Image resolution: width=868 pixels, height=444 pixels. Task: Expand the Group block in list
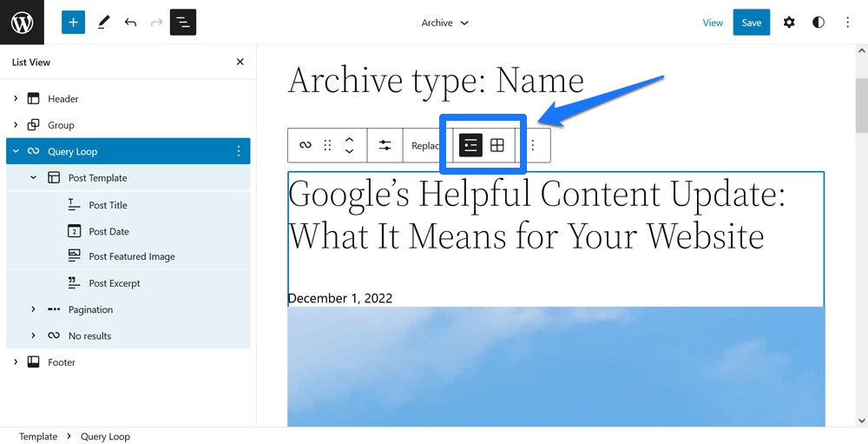(16, 125)
